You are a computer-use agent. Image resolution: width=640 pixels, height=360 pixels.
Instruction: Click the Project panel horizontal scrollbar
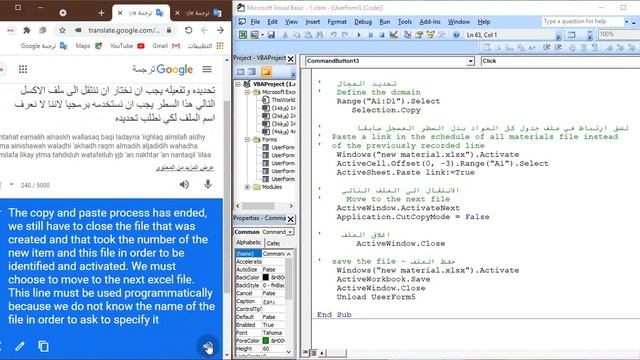pyautogui.click(x=264, y=206)
